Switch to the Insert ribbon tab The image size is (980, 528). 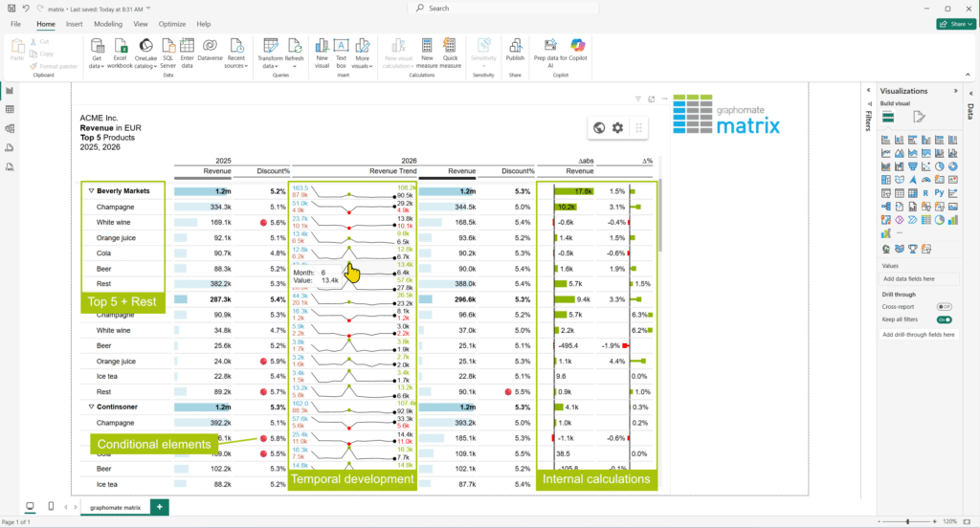(74, 24)
